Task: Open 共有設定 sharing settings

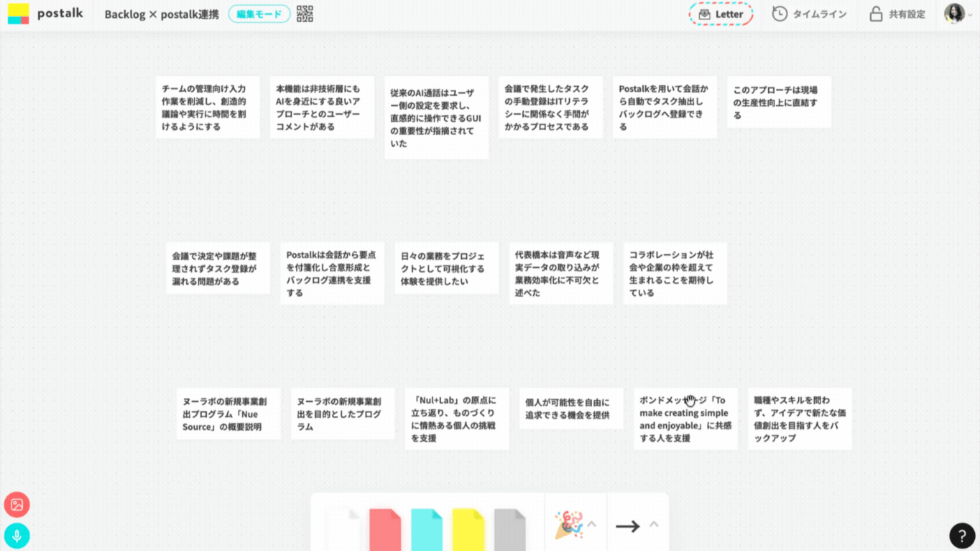Action: pos(898,14)
